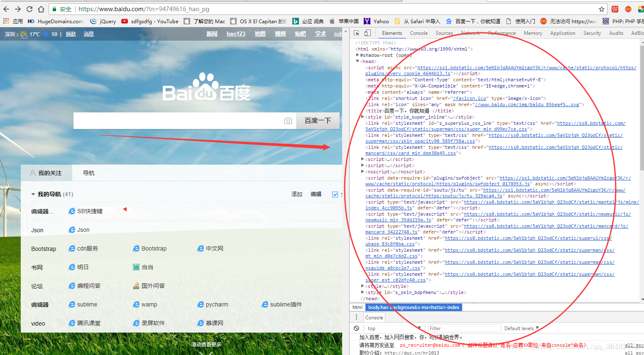Viewport: 644px width, 355px height.
Task: Select the body.has-background breadcrumb
Action: click(414, 307)
